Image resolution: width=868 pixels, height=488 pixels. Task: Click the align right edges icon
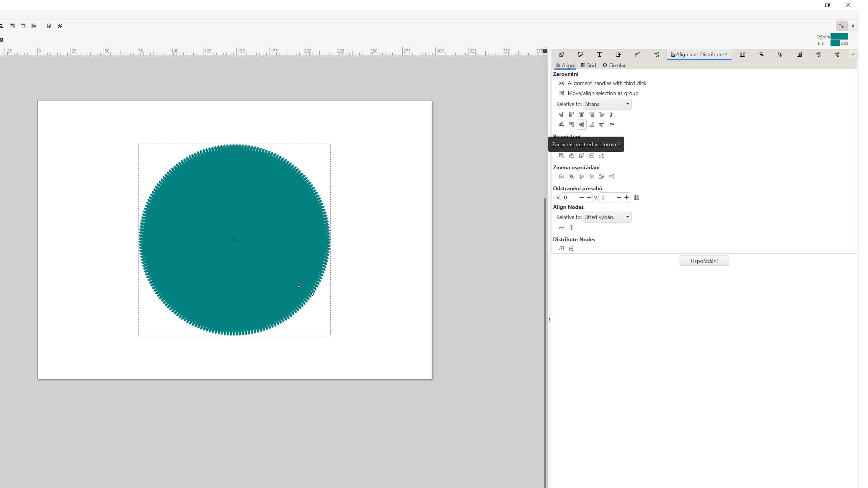pos(591,114)
